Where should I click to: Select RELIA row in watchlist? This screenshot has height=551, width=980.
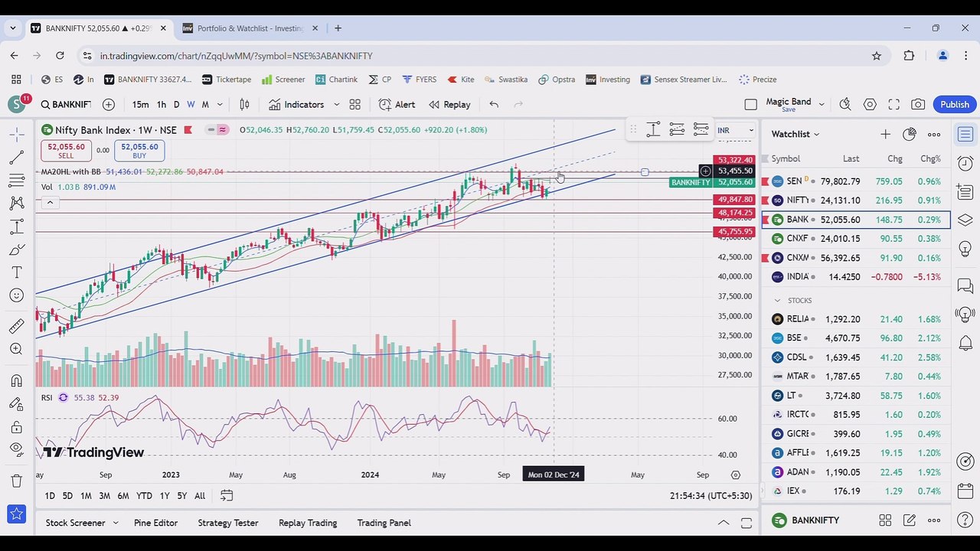point(856,319)
